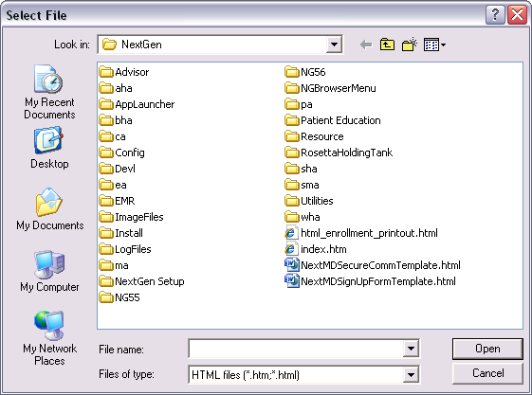Open the Files of type dropdown
The image size is (532, 395).
click(x=411, y=375)
